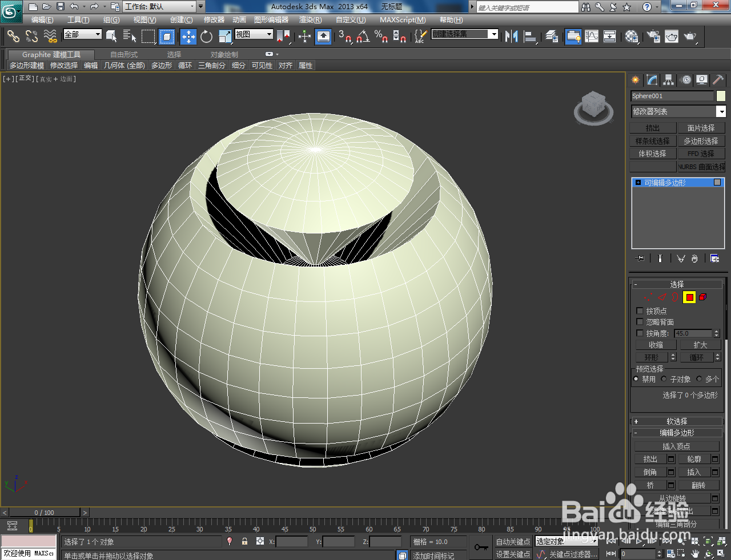
Task: Select the Select and Move tool
Action: 188,37
